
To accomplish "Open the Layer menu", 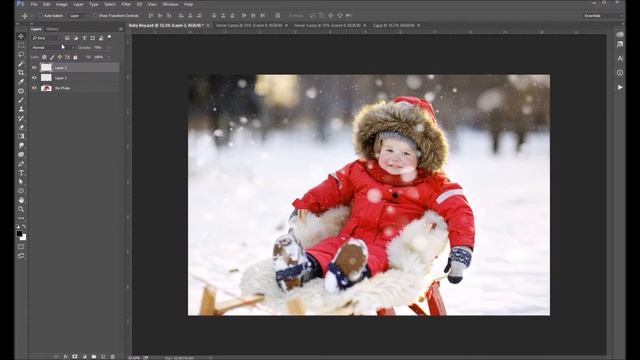I will [x=78, y=4].
